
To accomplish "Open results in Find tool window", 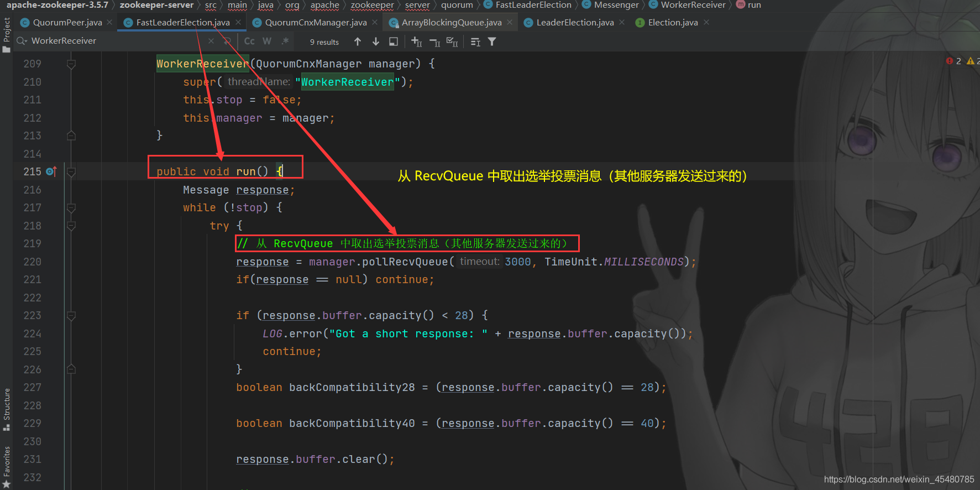I will click(x=475, y=41).
